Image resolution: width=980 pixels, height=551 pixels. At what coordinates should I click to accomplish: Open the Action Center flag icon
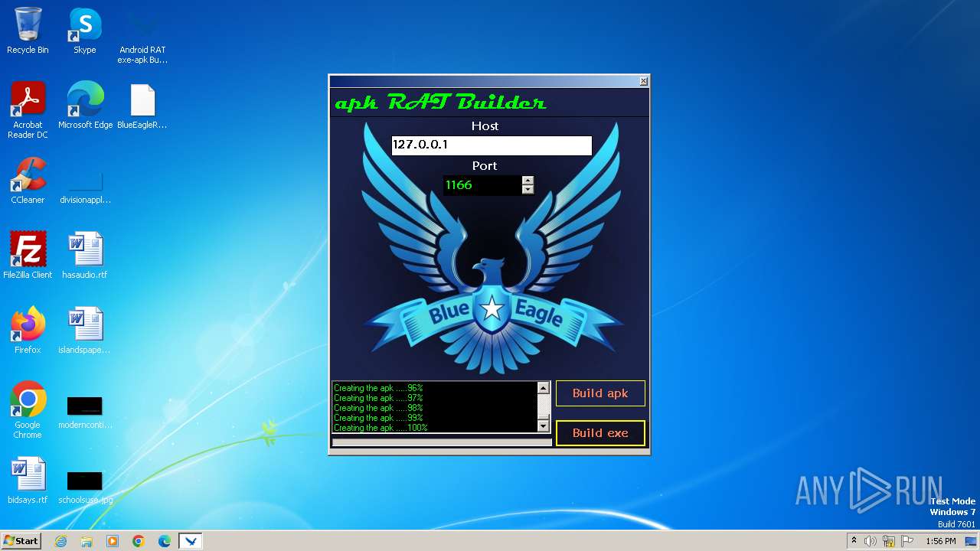(x=907, y=541)
